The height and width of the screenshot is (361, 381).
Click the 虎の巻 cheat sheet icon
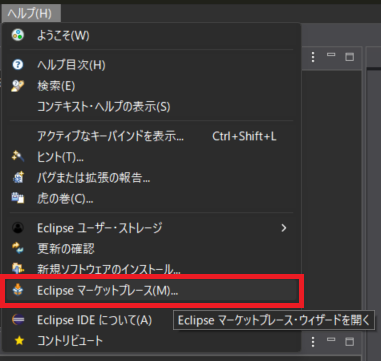click(18, 198)
